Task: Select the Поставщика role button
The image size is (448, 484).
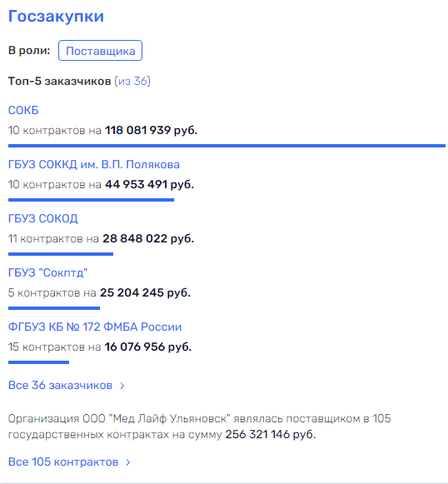Action: (x=100, y=50)
